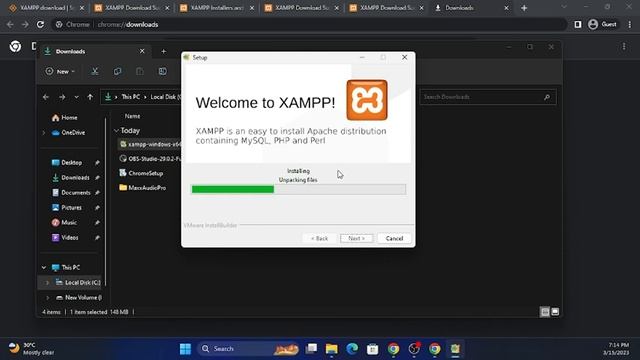The image size is (640, 360).
Task: Go up one folder level
Action: 90,97
